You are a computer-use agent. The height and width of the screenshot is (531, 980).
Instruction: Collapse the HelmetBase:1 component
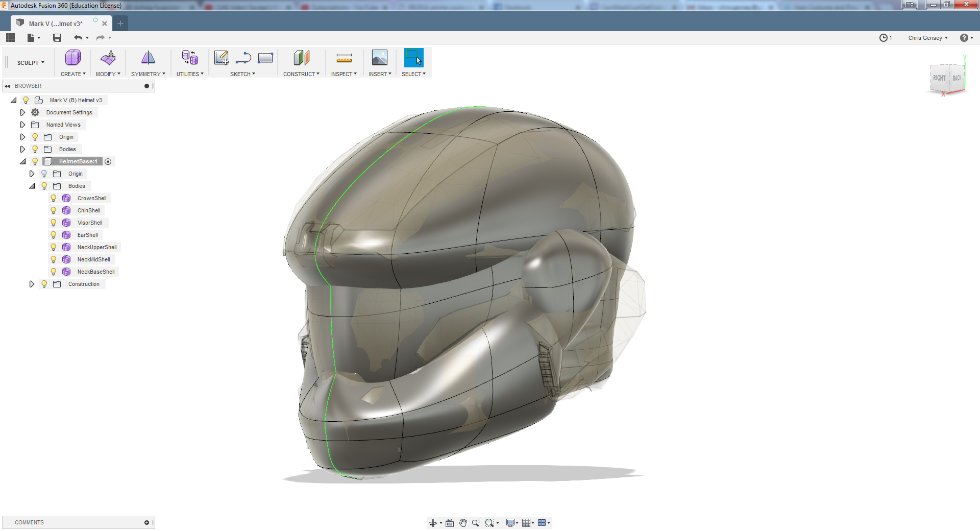point(22,161)
